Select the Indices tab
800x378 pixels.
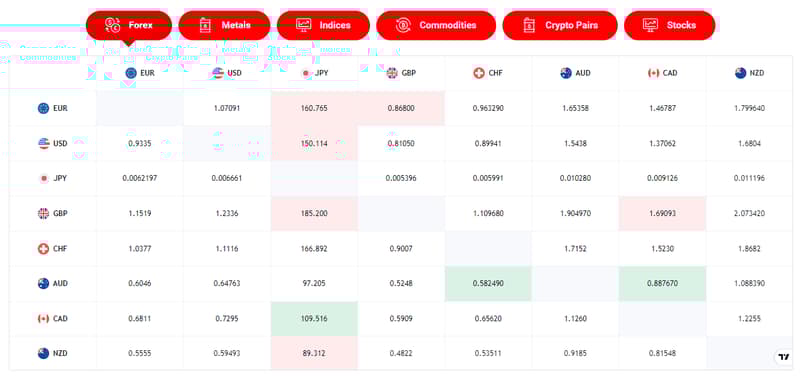323,25
